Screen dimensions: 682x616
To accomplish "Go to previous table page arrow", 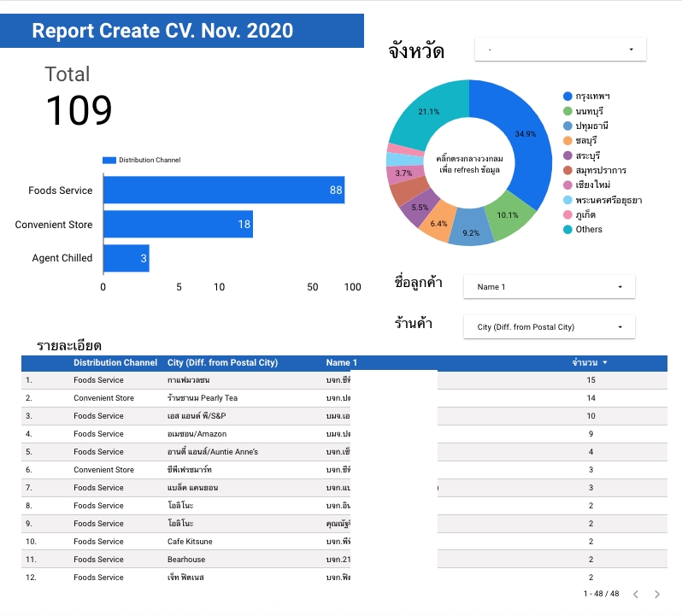I will 635,594.
